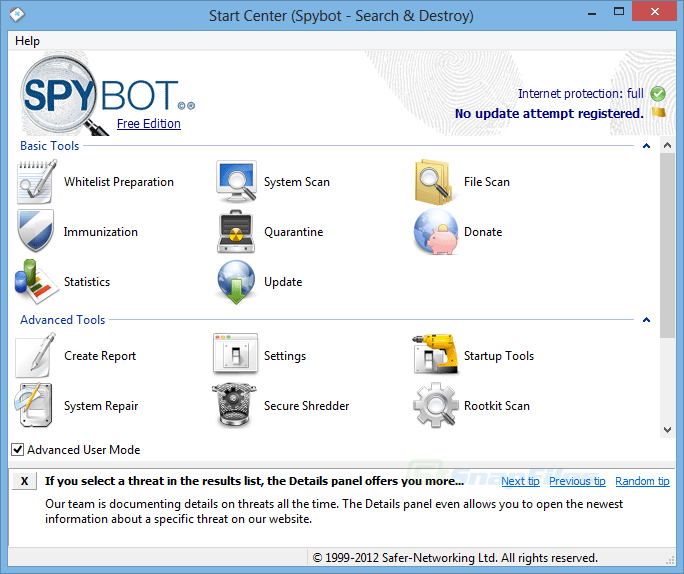Click the scrollbar up arrow
Screen dimensions: 684x574
[x=667, y=145]
